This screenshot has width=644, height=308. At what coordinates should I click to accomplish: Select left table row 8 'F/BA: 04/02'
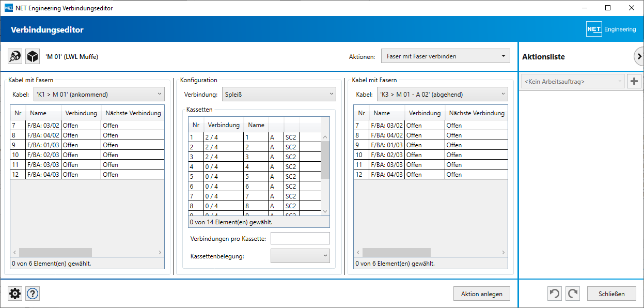click(x=87, y=135)
